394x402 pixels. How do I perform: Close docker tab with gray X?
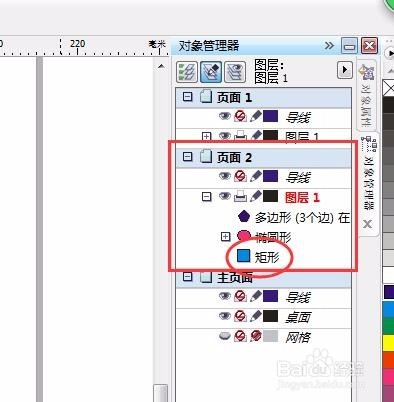[367, 224]
